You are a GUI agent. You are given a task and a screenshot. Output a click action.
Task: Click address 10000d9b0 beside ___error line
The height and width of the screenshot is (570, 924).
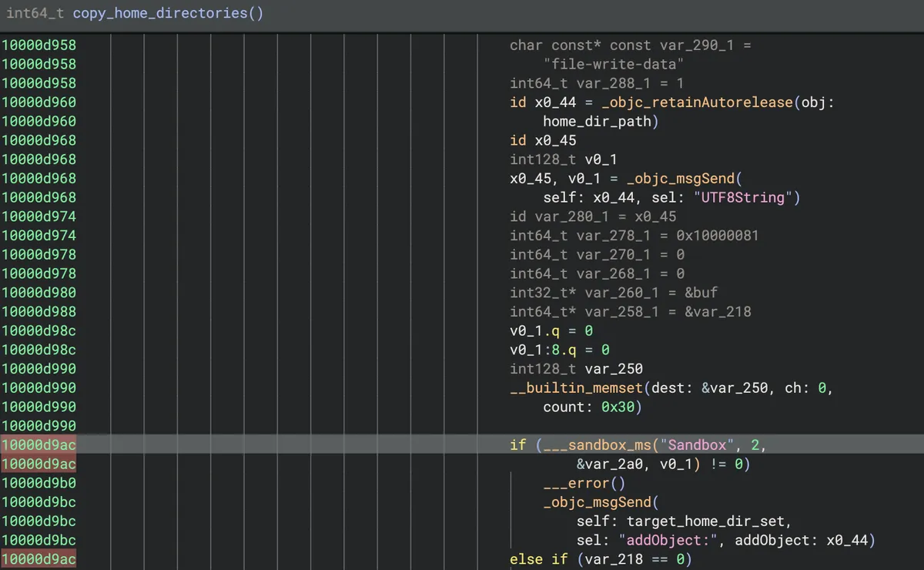pyautogui.click(x=38, y=483)
